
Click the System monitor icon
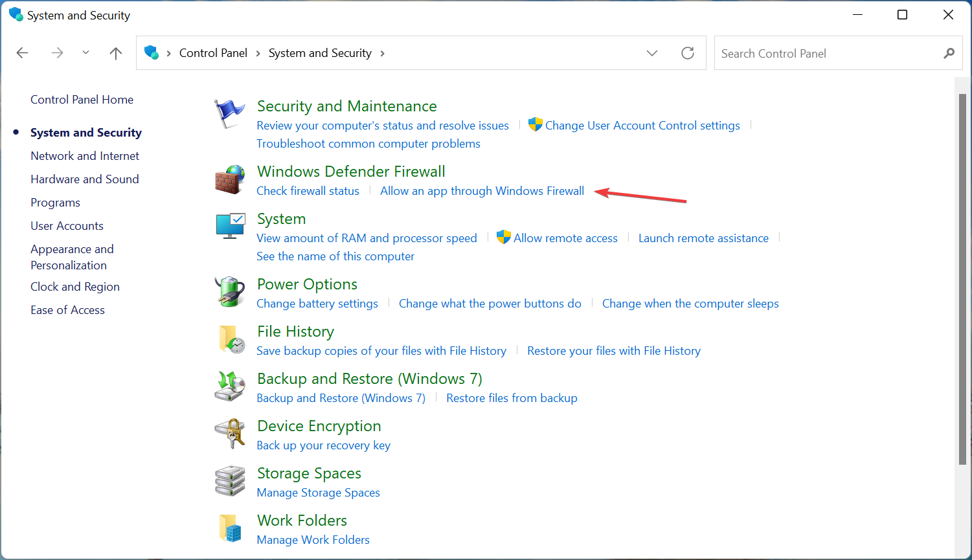click(230, 227)
